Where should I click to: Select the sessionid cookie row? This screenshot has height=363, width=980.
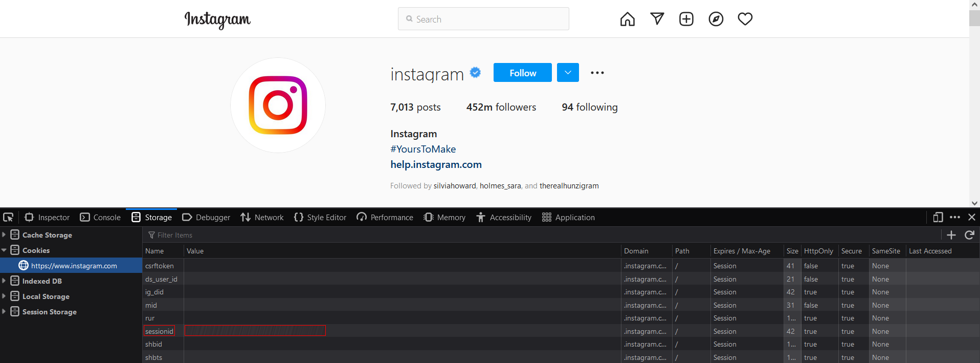[159, 331]
